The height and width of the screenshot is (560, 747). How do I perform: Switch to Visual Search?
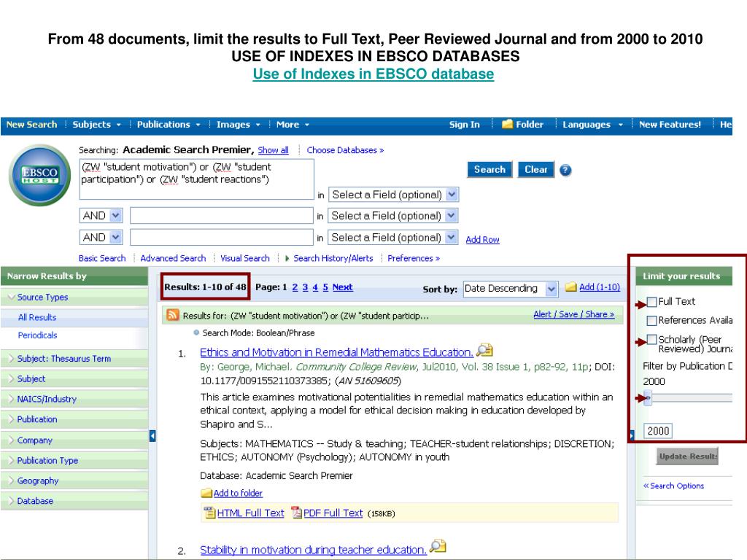coord(245,258)
